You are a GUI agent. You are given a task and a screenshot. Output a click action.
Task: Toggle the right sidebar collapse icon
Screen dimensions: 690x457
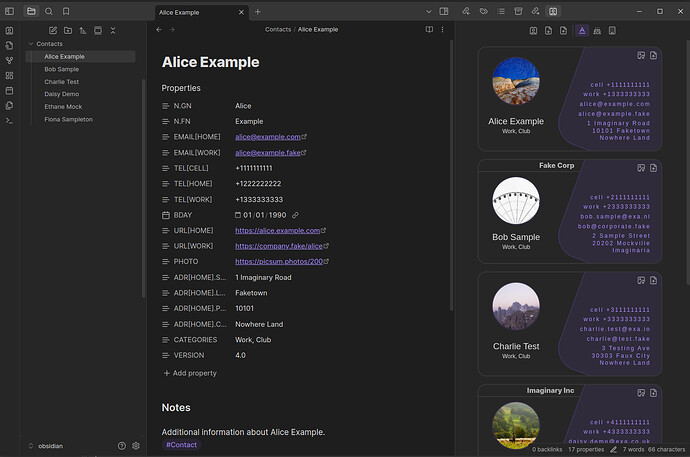[444, 11]
